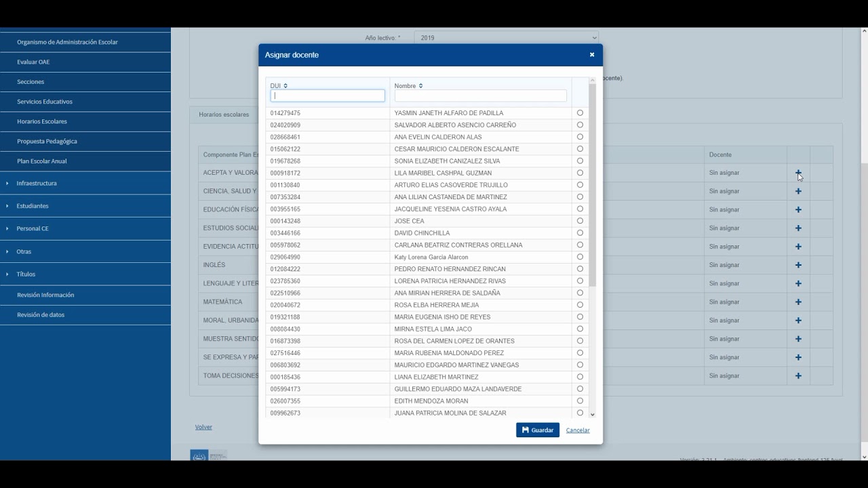Screen dimensions: 868x488
Task: Click Sin asignar in MATEMÁTICA row
Action: coord(724,302)
